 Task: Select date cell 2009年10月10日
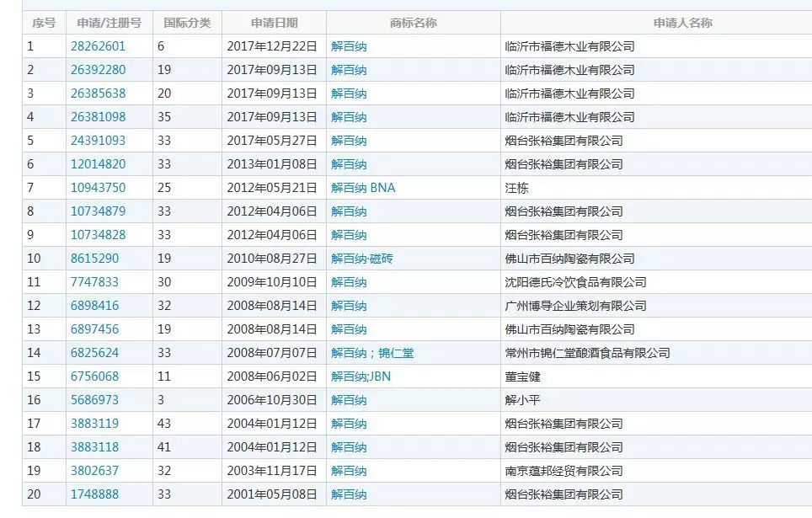coord(272,282)
